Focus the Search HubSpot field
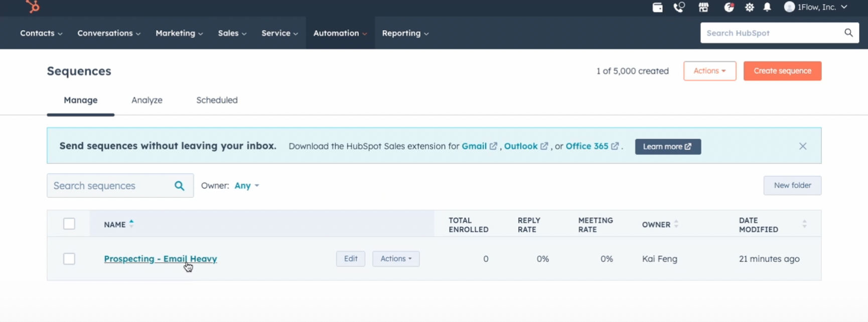 click(x=780, y=33)
